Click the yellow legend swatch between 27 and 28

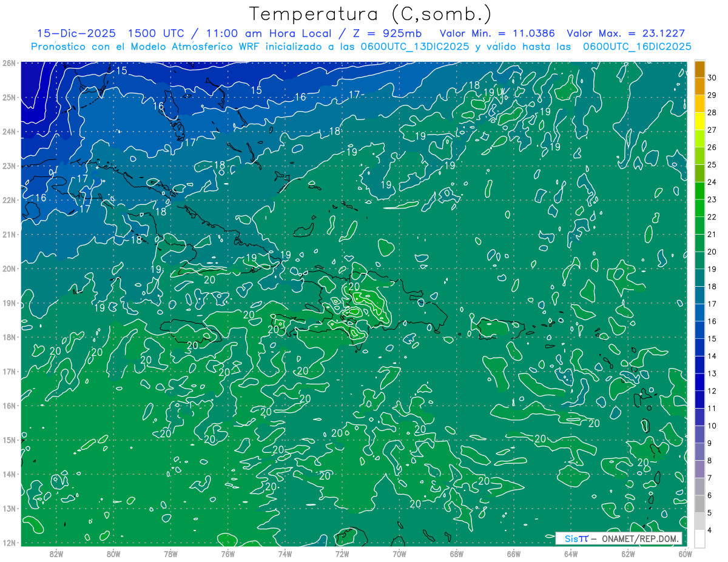pyautogui.click(x=699, y=121)
